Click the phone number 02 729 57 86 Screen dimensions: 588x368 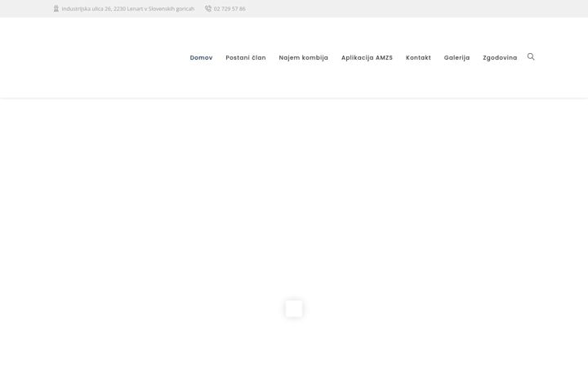[229, 9]
